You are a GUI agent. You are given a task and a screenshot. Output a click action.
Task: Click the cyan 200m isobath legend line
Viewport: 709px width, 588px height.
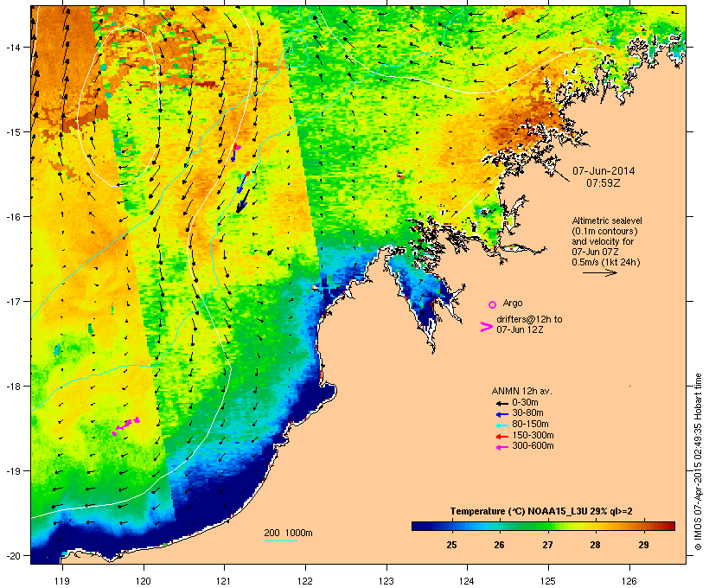(280, 540)
